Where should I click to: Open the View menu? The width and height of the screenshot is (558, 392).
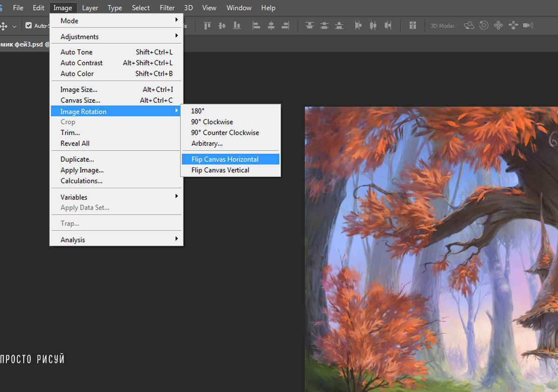[x=209, y=8]
